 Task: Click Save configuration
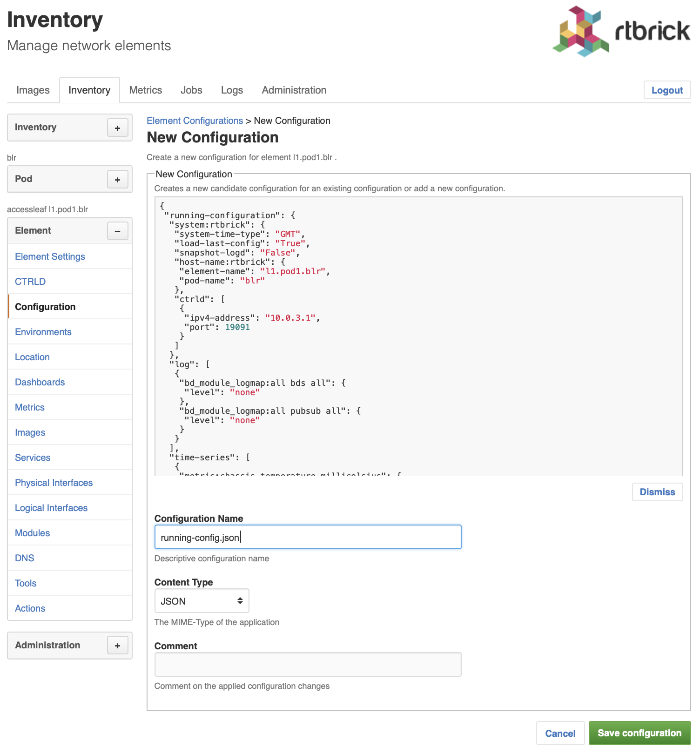point(639,733)
